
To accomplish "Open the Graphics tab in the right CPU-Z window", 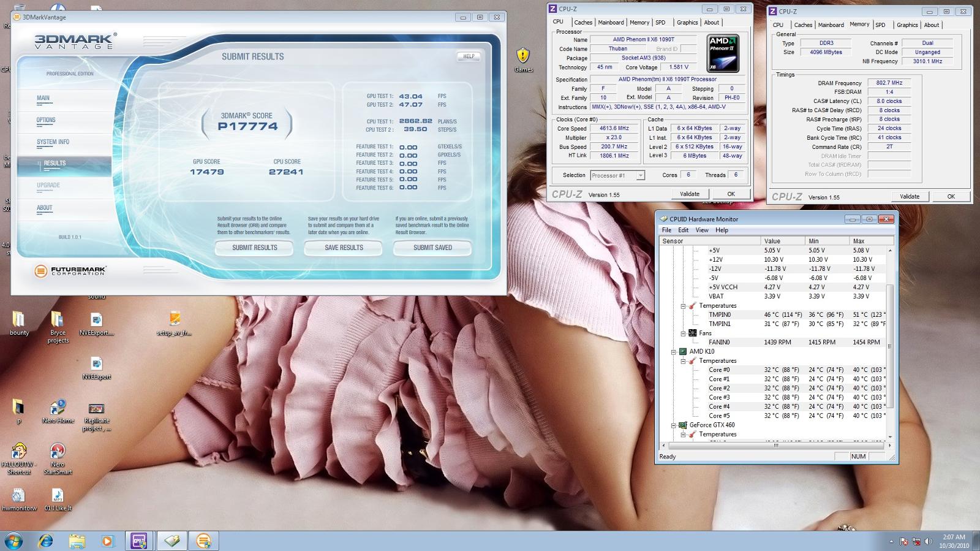I will [907, 25].
